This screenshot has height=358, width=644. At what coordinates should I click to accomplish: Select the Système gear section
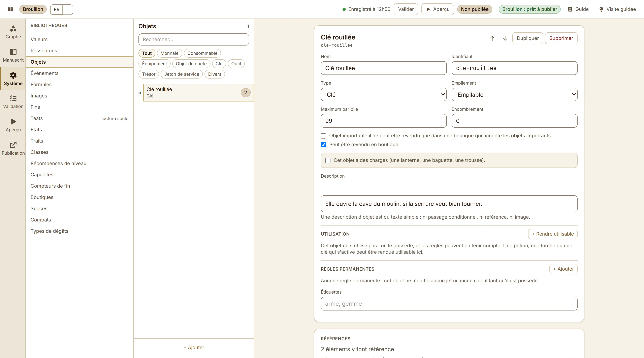click(13, 79)
